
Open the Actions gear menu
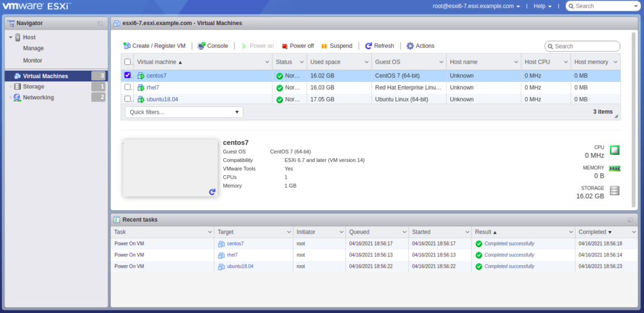pyautogui.click(x=420, y=45)
